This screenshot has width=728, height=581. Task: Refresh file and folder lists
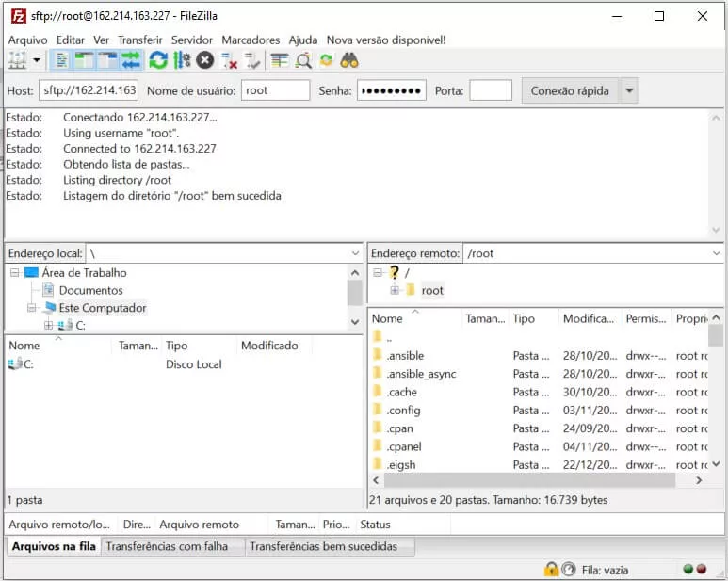(158, 60)
